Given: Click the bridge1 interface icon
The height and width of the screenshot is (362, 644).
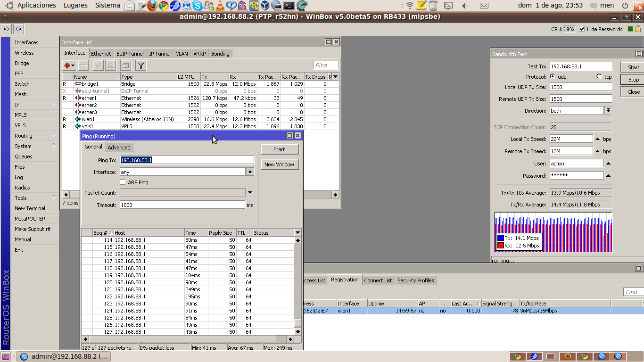Looking at the screenshot, I should [78, 84].
